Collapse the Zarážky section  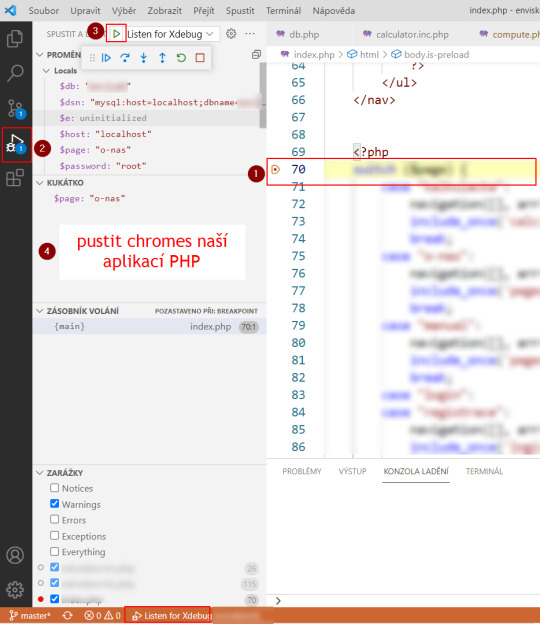39,473
